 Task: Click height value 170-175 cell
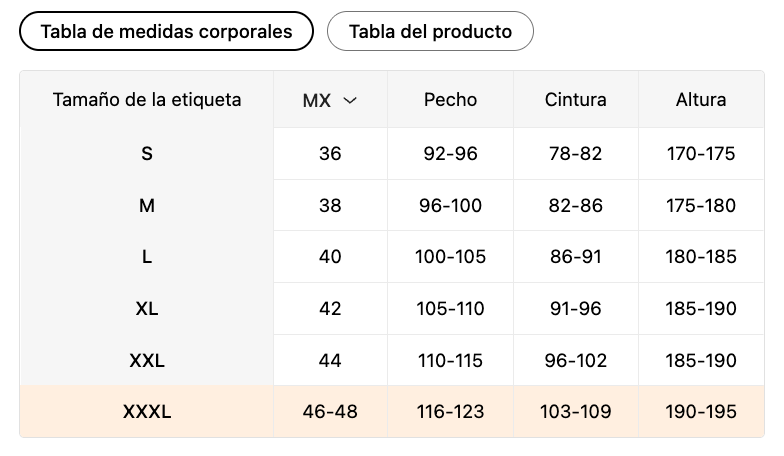700,154
